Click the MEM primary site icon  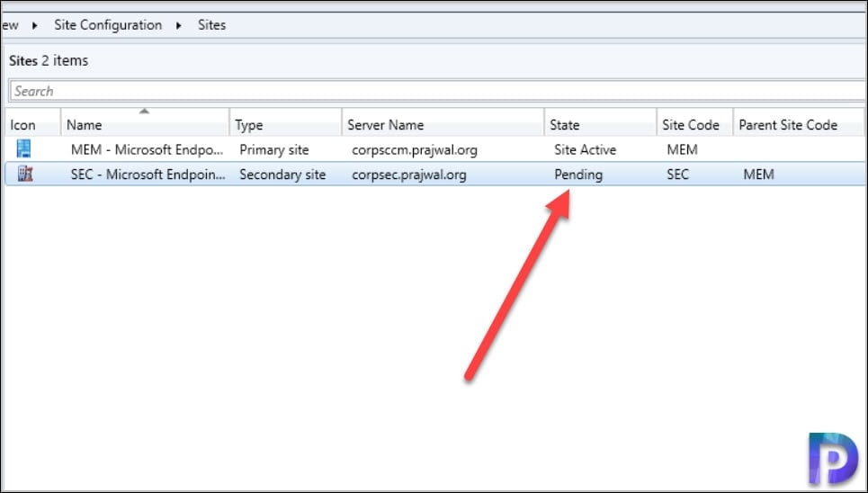click(23, 148)
